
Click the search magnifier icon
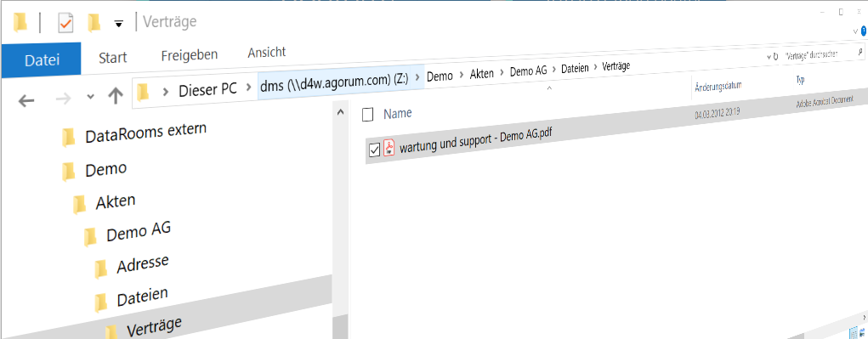coord(861,52)
